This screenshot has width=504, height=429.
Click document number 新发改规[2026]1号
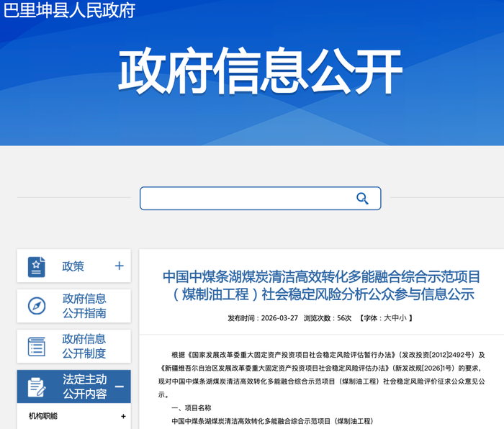coord(422,369)
